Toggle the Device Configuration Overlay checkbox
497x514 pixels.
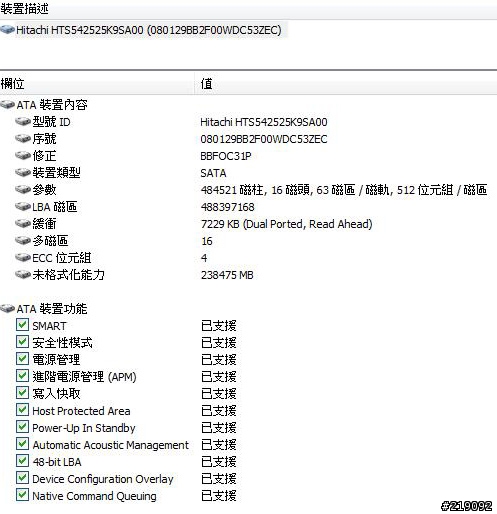point(22,478)
